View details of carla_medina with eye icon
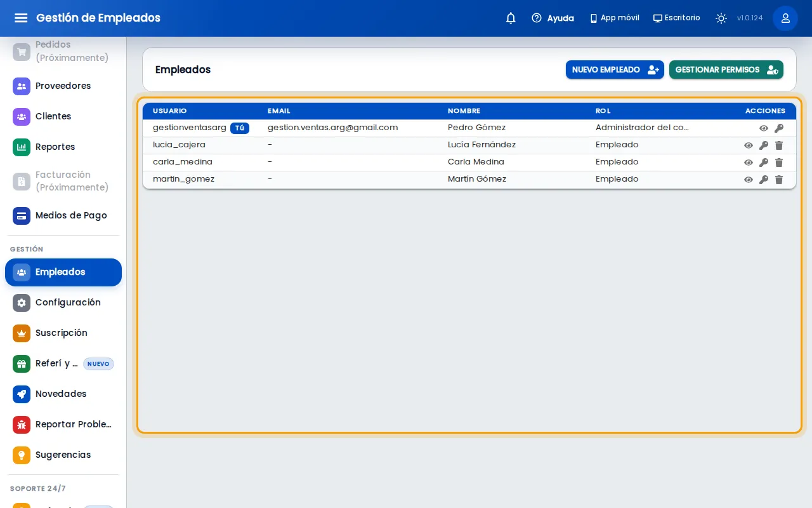This screenshot has height=508, width=812. point(749,162)
